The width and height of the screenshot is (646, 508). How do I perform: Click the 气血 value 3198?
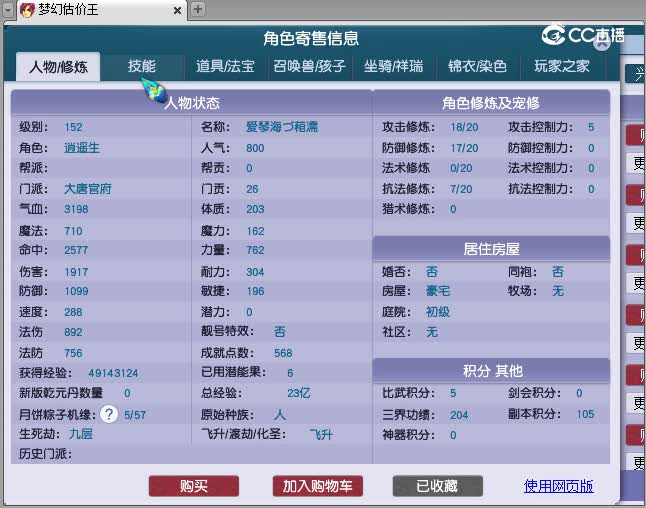tap(76, 209)
